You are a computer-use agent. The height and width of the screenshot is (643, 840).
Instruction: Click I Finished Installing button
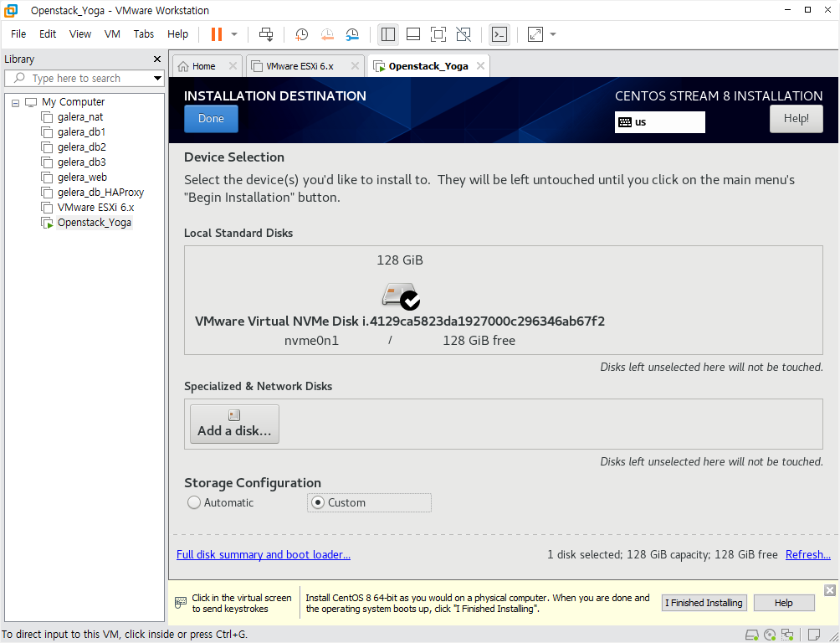[704, 603]
